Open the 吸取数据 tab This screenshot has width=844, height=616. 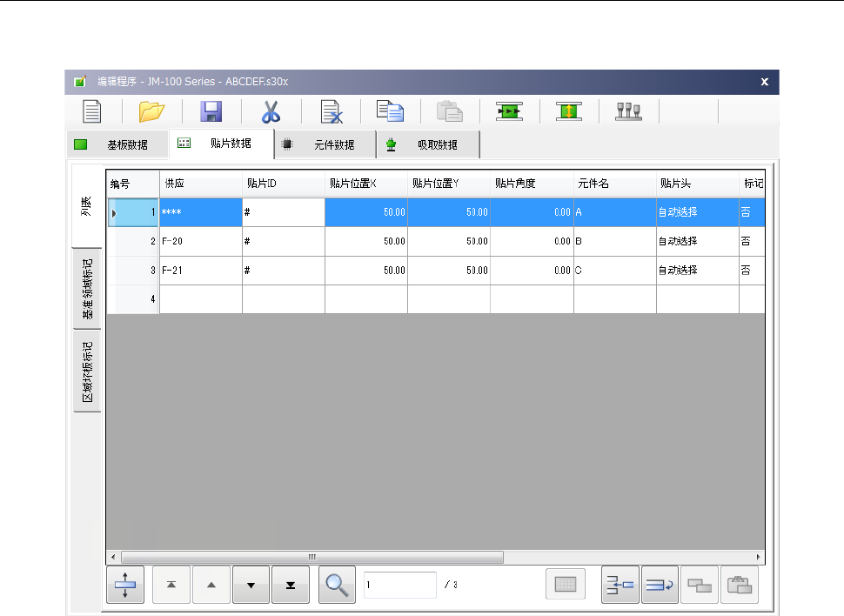pos(428,144)
